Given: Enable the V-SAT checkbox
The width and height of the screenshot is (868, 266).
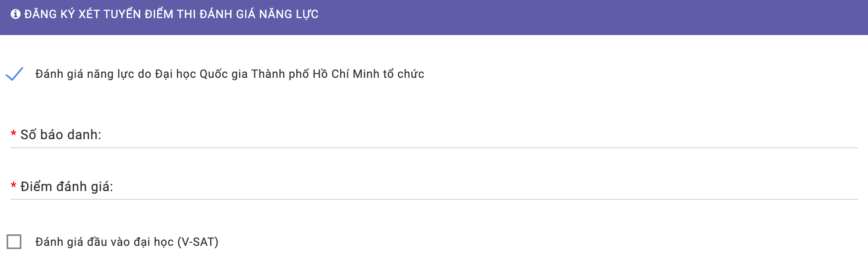Looking at the screenshot, I should pos(14,242).
